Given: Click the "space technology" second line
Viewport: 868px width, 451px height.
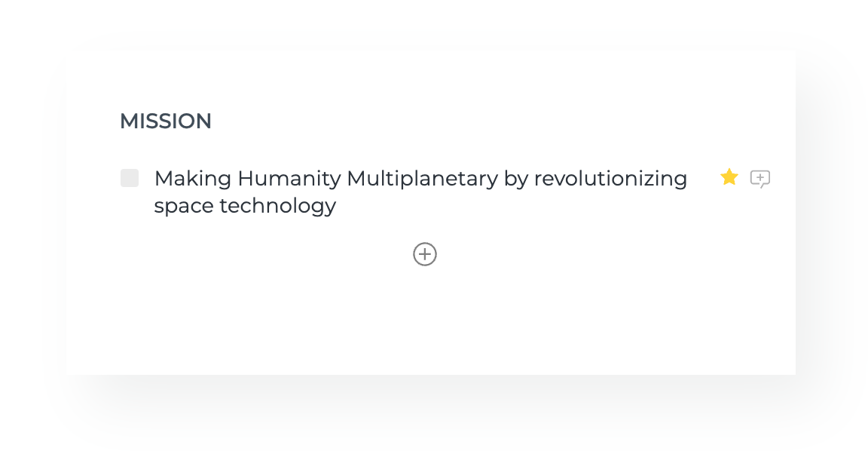Looking at the screenshot, I should point(245,206).
